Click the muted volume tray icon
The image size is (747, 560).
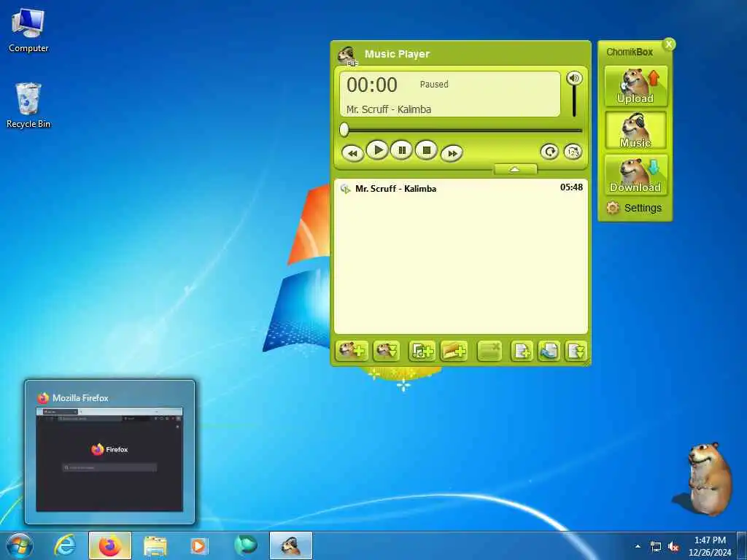pos(673,547)
